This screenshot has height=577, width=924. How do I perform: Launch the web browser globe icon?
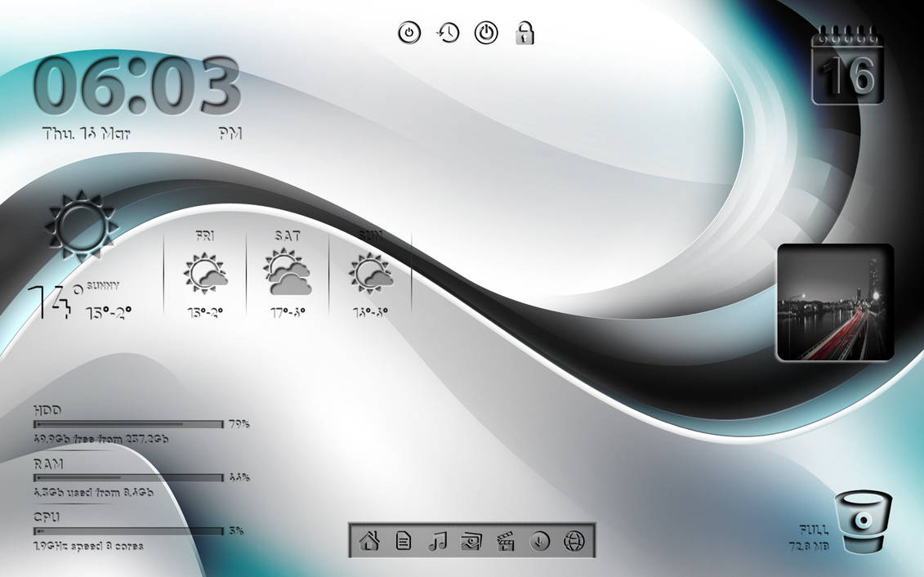574,539
